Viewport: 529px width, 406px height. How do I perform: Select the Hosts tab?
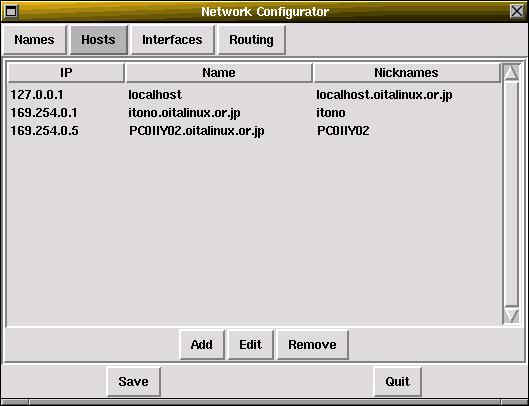coord(99,40)
